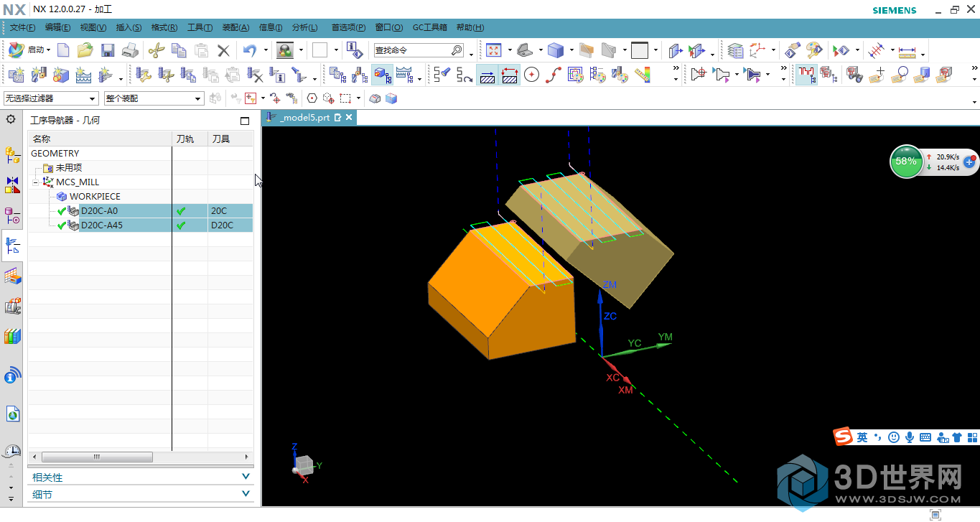Delete using the X icon
This screenshot has width=980, height=522.
pyautogui.click(x=223, y=50)
